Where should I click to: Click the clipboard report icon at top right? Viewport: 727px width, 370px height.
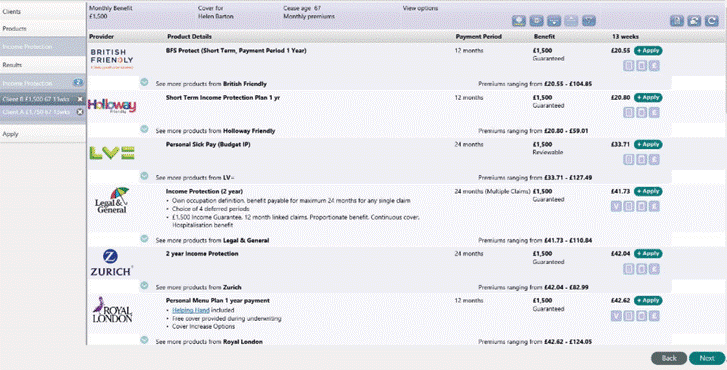click(676, 21)
